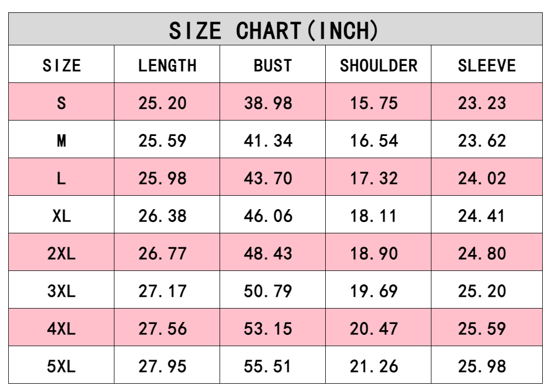Select the SLEEVE column header
This screenshot has width=551, height=392.
click(487, 66)
